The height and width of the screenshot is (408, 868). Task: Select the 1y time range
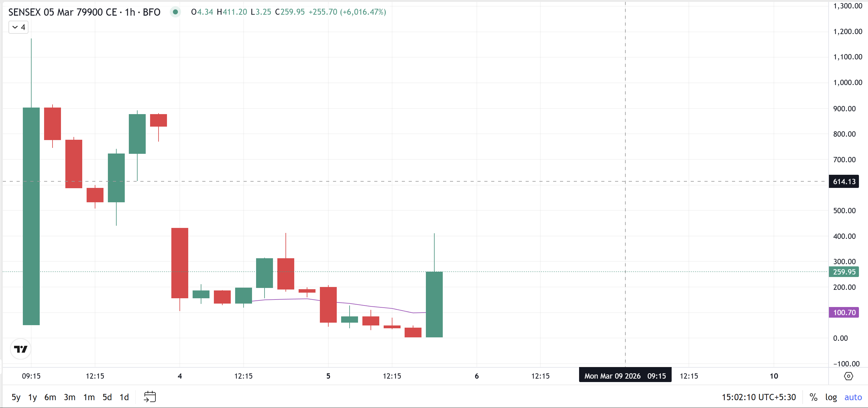(32, 397)
